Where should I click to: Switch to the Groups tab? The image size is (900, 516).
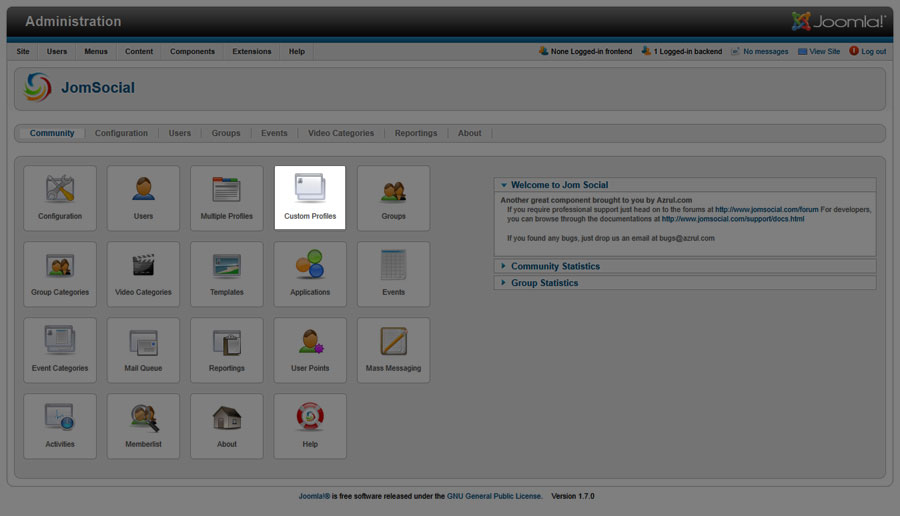click(226, 133)
